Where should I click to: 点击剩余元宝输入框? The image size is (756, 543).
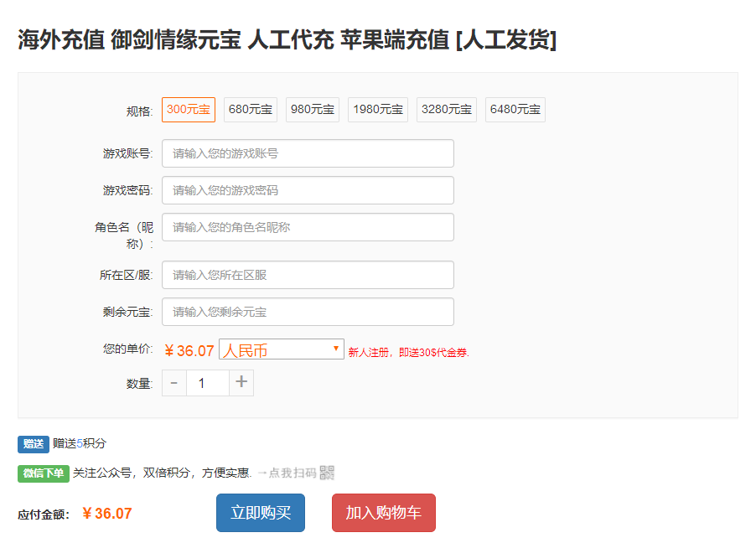[x=308, y=311]
